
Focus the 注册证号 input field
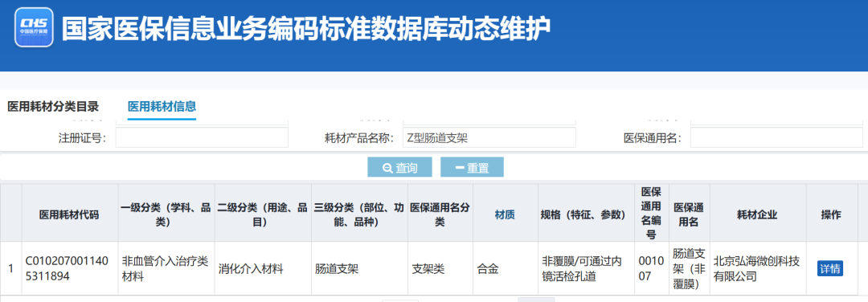tap(202, 137)
